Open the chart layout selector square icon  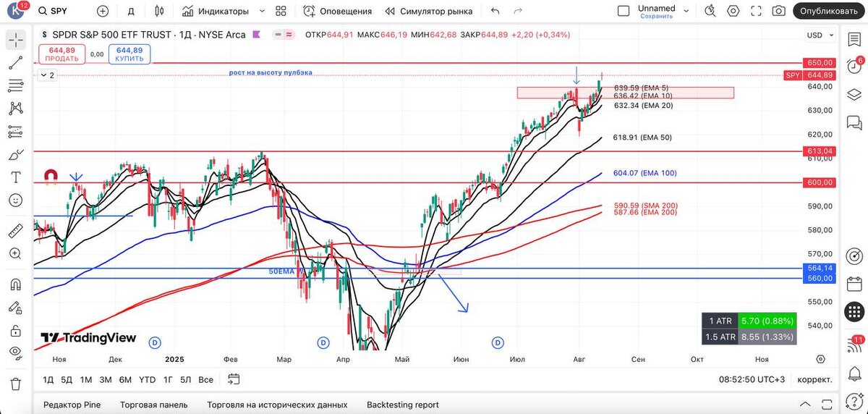(624, 11)
